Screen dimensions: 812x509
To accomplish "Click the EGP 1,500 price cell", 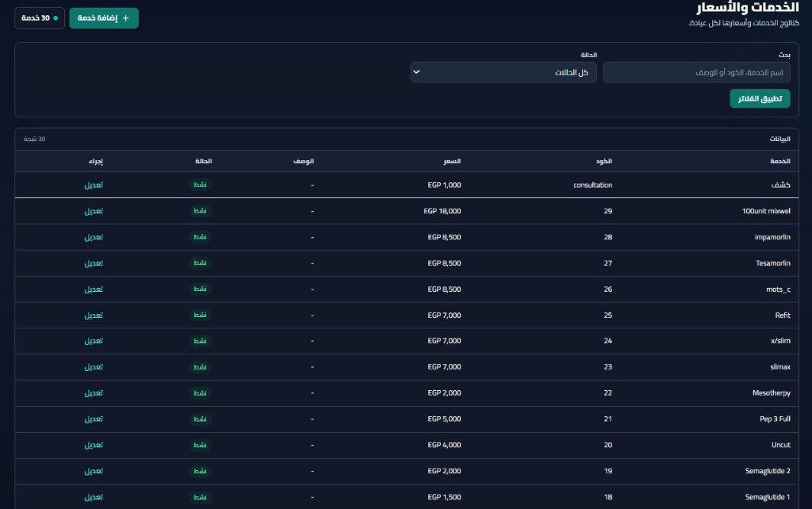I will coord(444,497).
